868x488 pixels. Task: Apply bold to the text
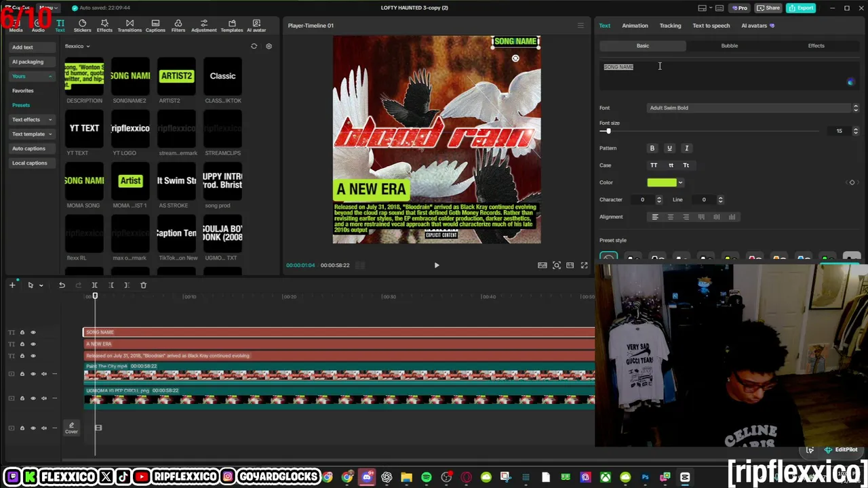[x=652, y=148]
